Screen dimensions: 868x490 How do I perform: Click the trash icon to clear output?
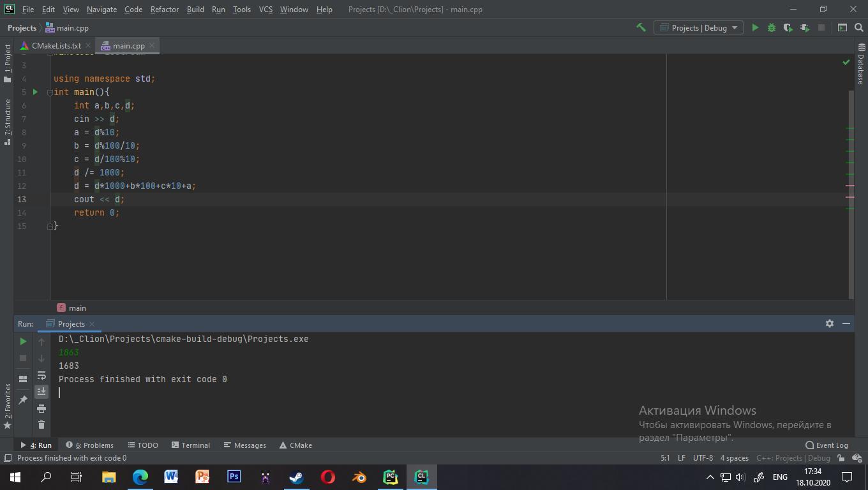tap(41, 424)
